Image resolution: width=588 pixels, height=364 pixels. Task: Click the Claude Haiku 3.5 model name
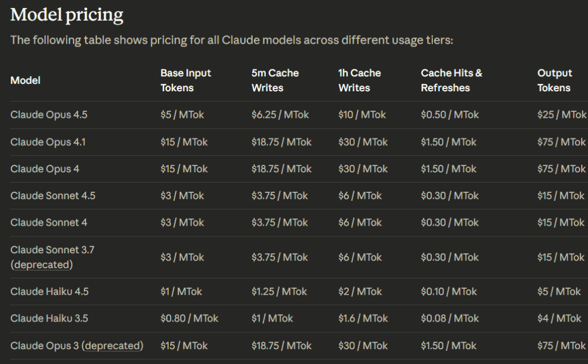click(49, 318)
